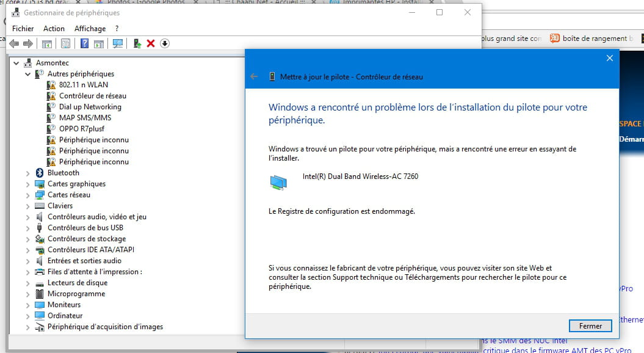Viewport: 644px width, 353px height.
Task: Click the Forward arrow in Device Manager toolbar
Action: pos(28,43)
